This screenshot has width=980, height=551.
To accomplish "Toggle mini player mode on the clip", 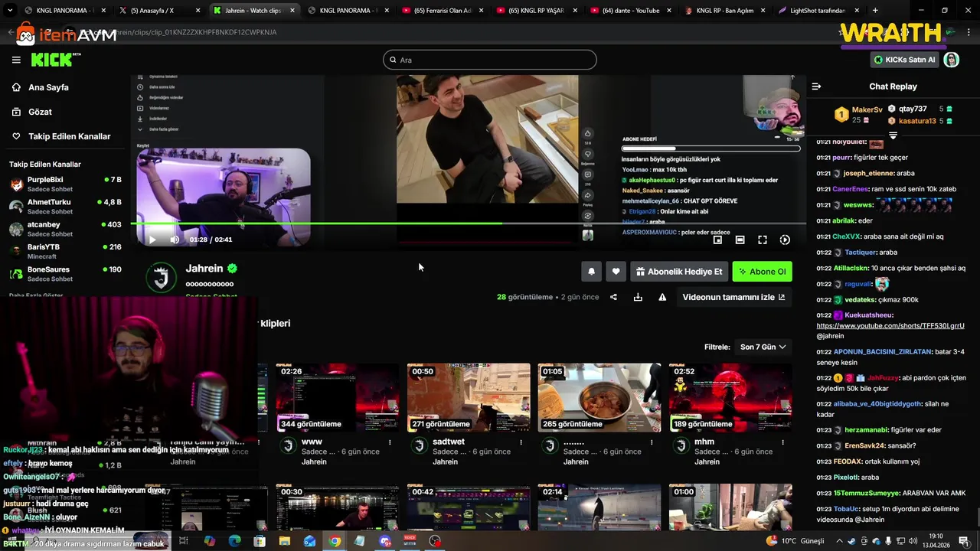I will click(717, 240).
